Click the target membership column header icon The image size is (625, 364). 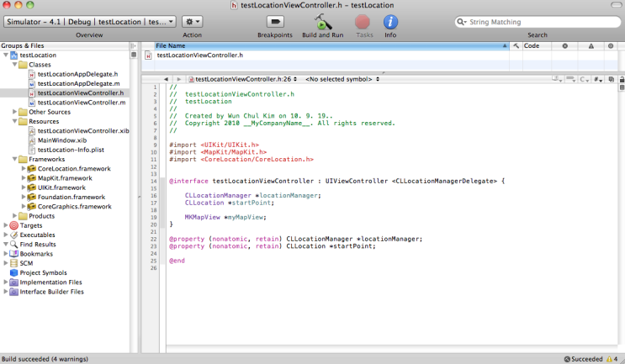[x=611, y=45]
